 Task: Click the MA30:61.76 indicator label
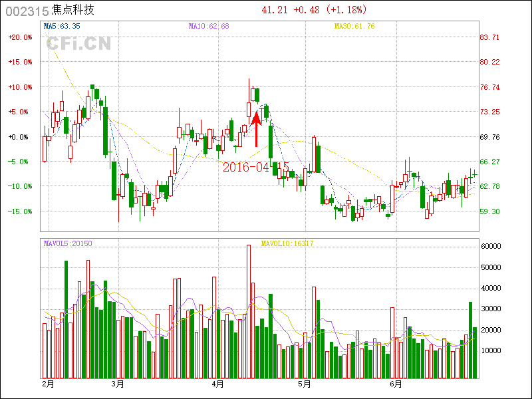coord(354,26)
